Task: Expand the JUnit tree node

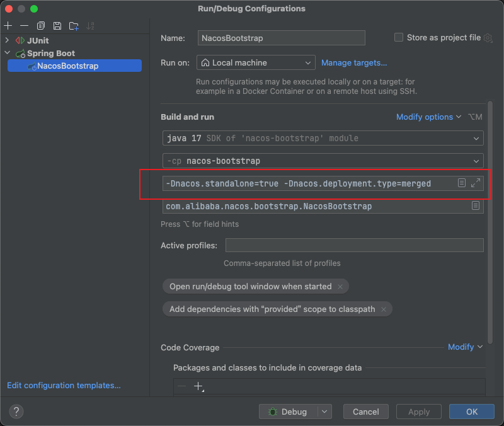Action: [x=8, y=41]
